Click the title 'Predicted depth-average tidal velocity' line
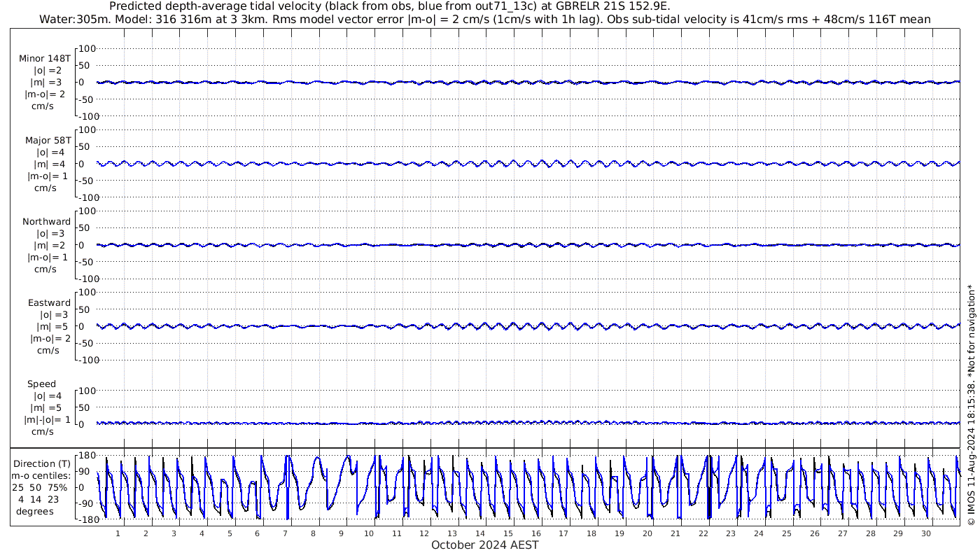The image size is (980, 560). pyautogui.click(x=389, y=7)
